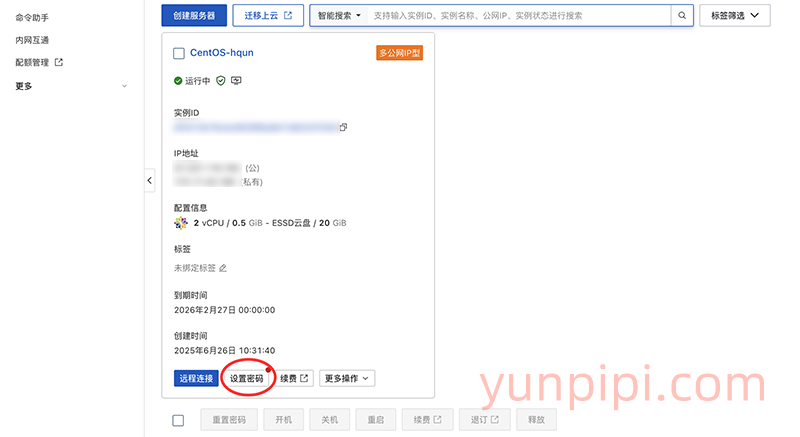Expand the 更多操作 dropdown
This screenshot has width=800, height=437.
coord(347,378)
